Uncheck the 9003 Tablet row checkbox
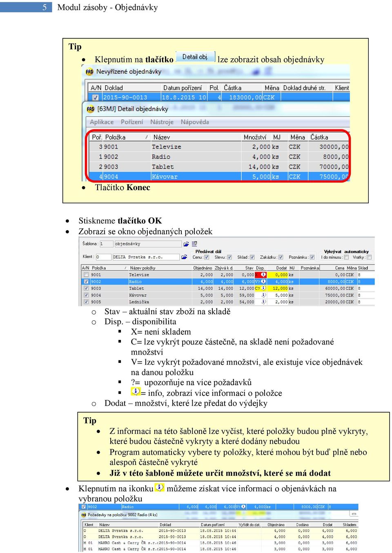This screenshot has height=553, width=392. pyautogui.click(x=86, y=289)
